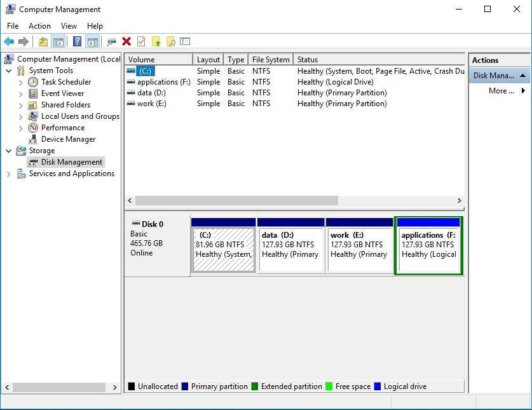Click the red X Delete icon
The width and height of the screenshot is (532, 410).
tap(126, 42)
